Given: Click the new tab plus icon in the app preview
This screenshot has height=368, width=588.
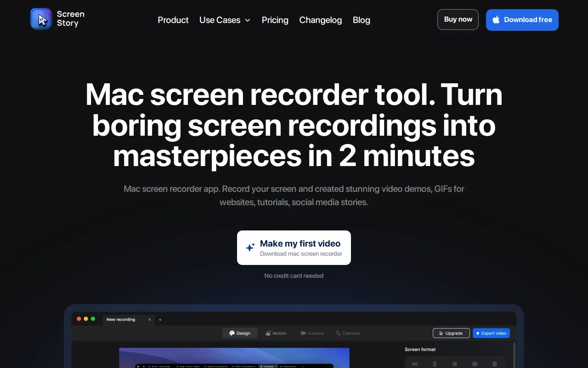Looking at the screenshot, I should pos(160,320).
